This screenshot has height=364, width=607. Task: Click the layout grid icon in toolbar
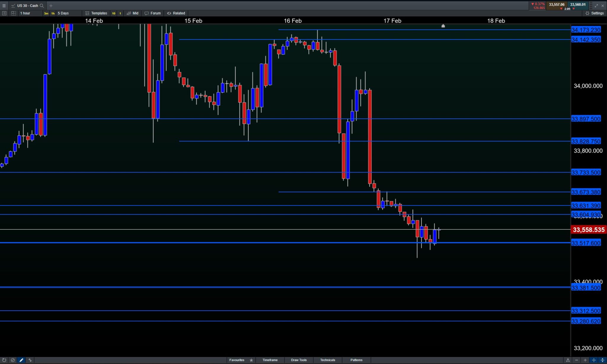click(x=13, y=13)
